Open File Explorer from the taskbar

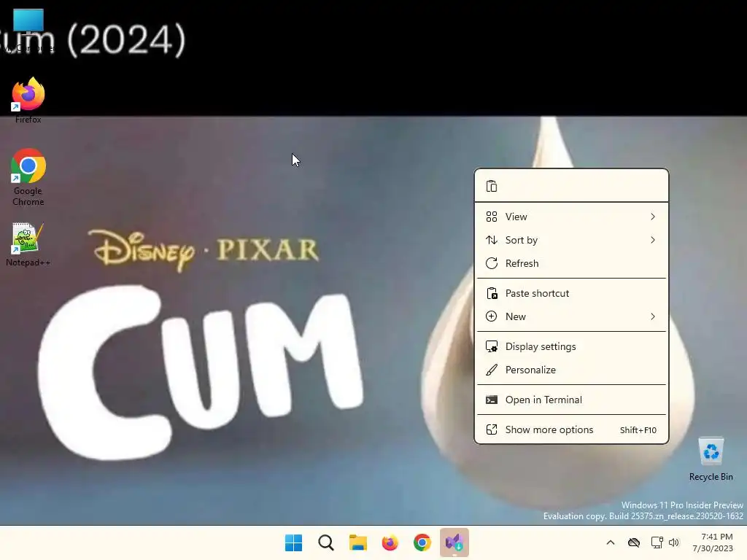pyautogui.click(x=357, y=542)
